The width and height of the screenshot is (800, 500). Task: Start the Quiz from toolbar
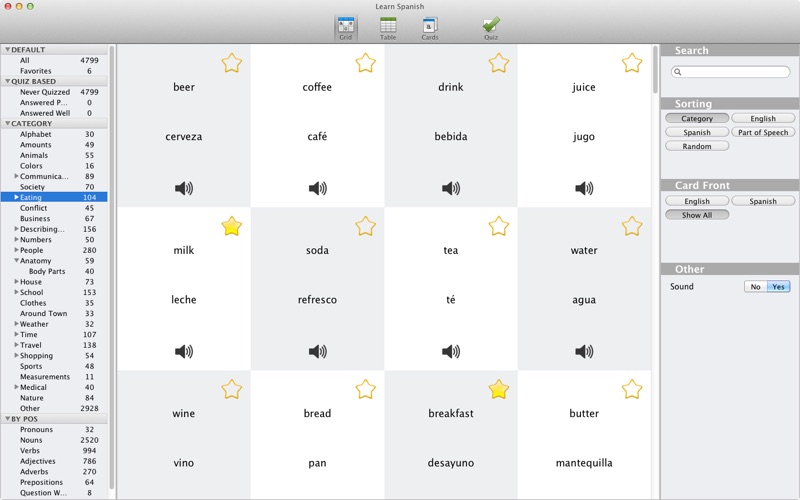pyautogui.click(x=491, y=28)
